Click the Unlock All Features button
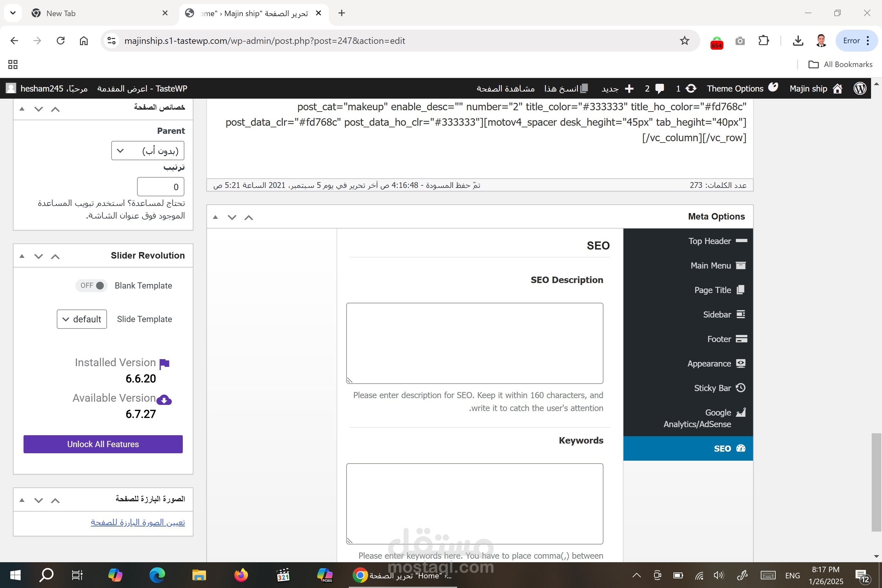882x588 pixels. (103, 444)
